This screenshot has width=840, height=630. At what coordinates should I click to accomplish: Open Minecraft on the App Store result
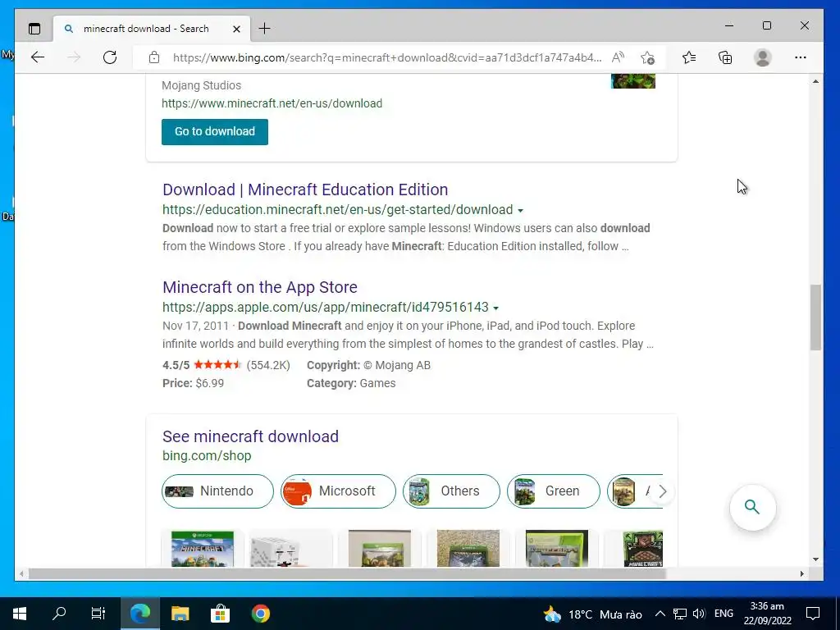tap(260, 287)
